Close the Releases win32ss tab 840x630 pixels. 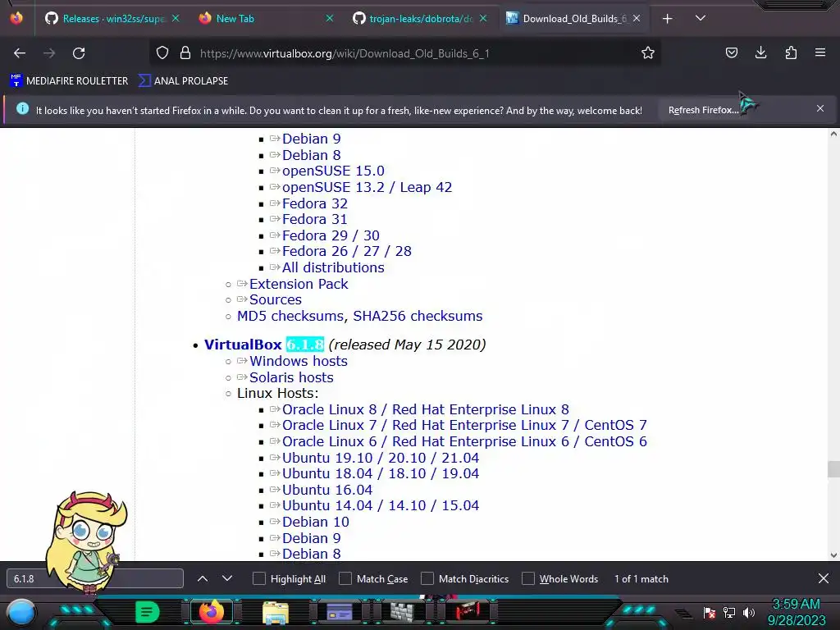click(176, 19)
